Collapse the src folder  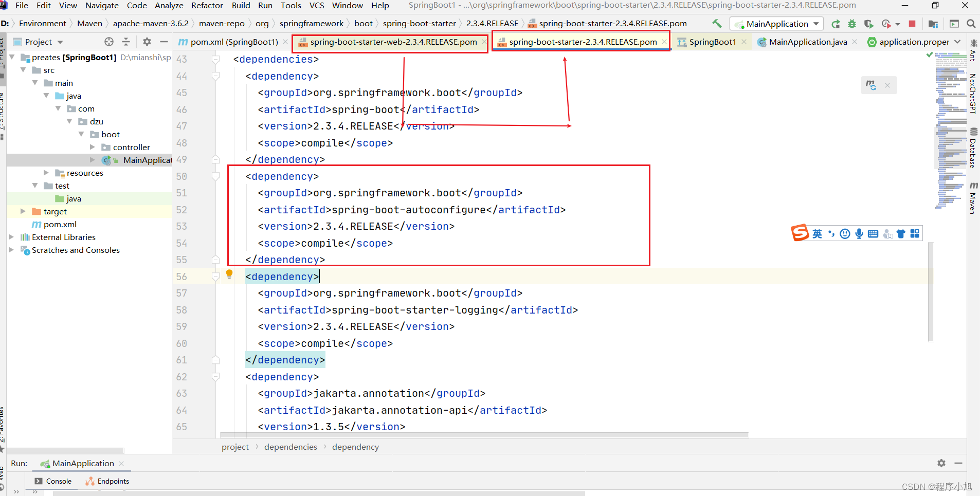click(23, 70)
